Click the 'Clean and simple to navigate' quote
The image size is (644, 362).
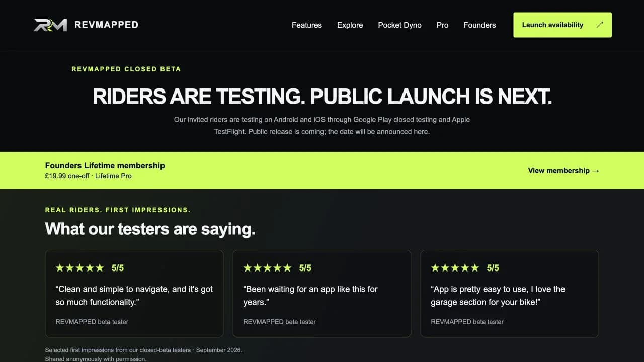[134, 296]
